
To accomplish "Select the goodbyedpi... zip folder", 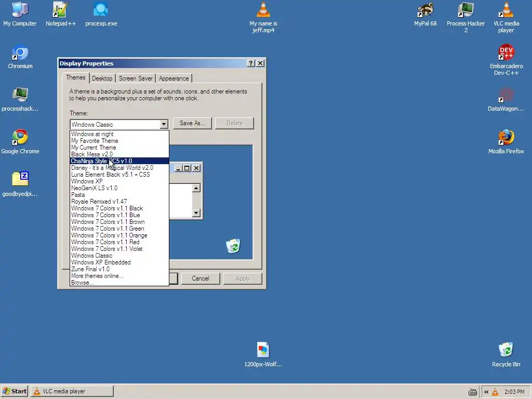I will (x=20, y=184).
